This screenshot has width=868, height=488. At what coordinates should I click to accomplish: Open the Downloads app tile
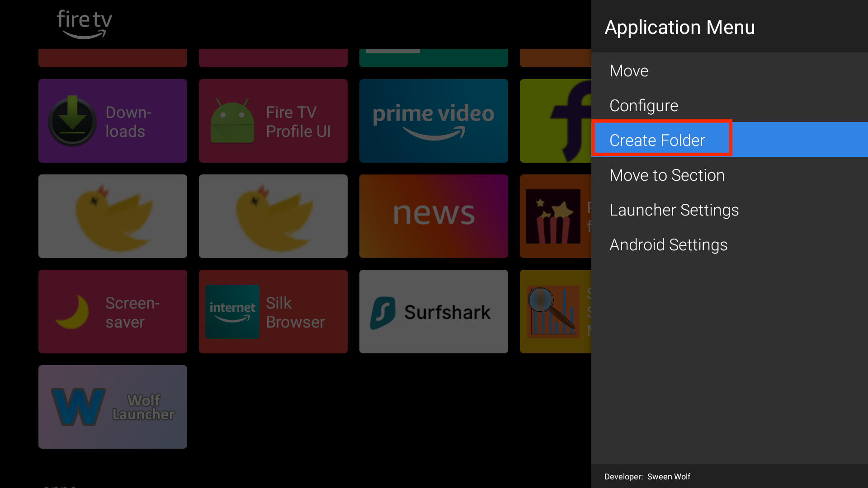coord(113,121)
